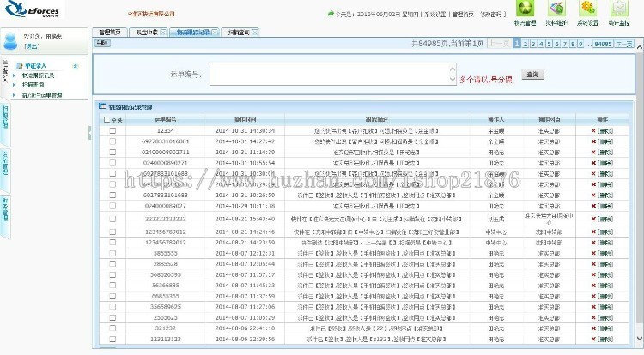Click the red X delete icon for waybill 356589625

(x=593, y=307)
